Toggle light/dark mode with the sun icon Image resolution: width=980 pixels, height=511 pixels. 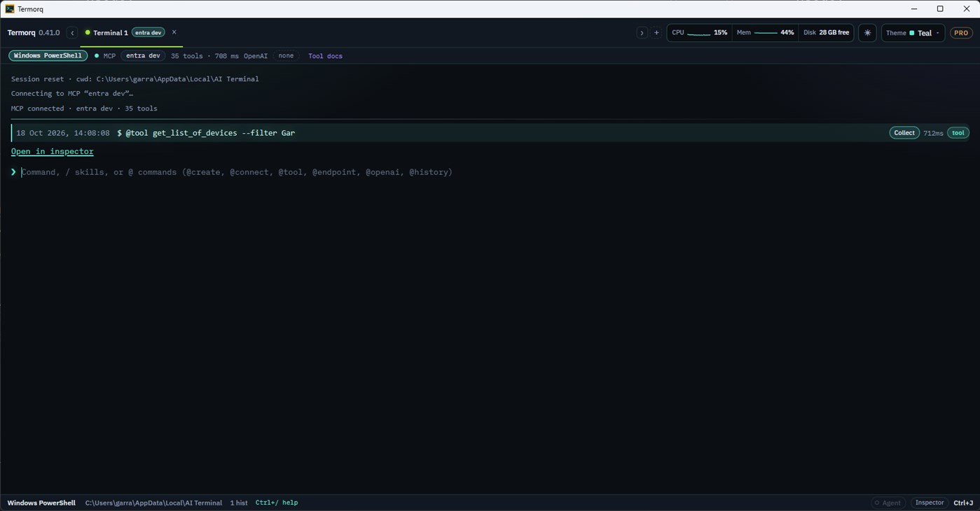[867, 33]
